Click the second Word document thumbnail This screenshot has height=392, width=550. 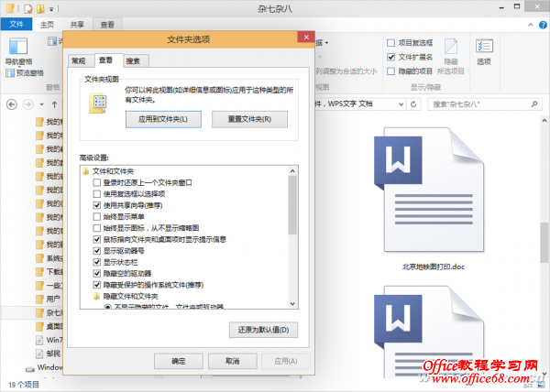(431, 331)
